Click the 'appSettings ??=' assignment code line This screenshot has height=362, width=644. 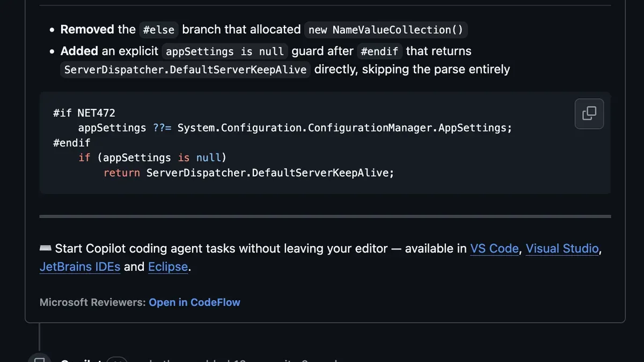coord(295,128)
